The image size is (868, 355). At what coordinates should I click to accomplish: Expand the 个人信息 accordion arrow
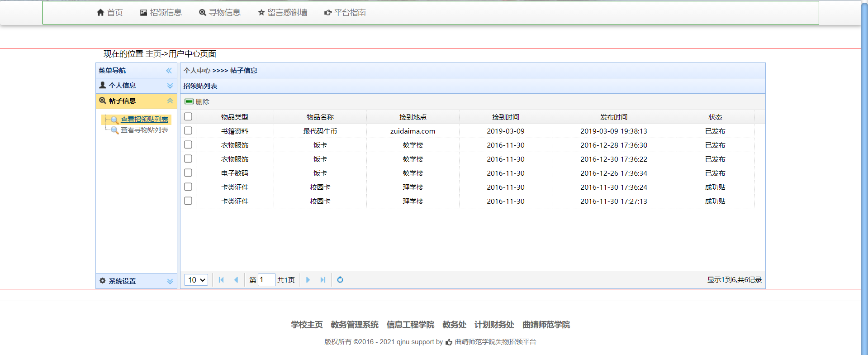click(x=170, y=86)
